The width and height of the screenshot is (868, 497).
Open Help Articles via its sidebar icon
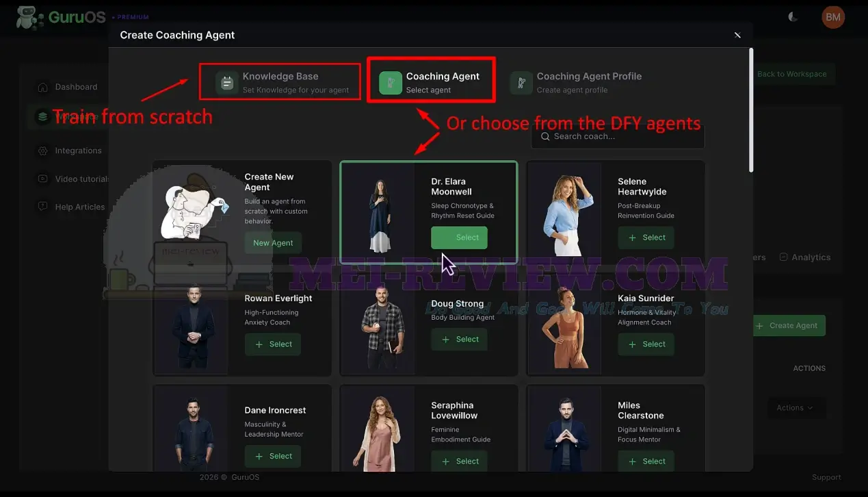click(43, 207)
